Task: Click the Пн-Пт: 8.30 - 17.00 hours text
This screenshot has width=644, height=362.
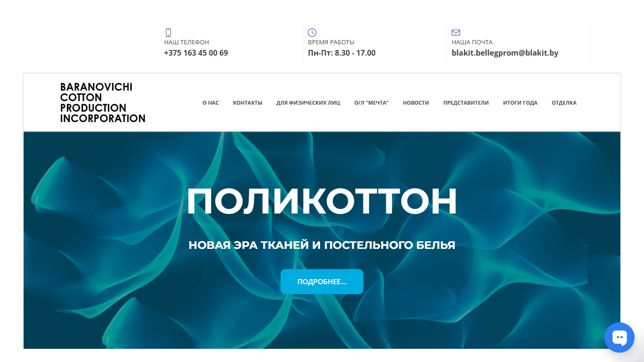Action: (x=342, y=53)
